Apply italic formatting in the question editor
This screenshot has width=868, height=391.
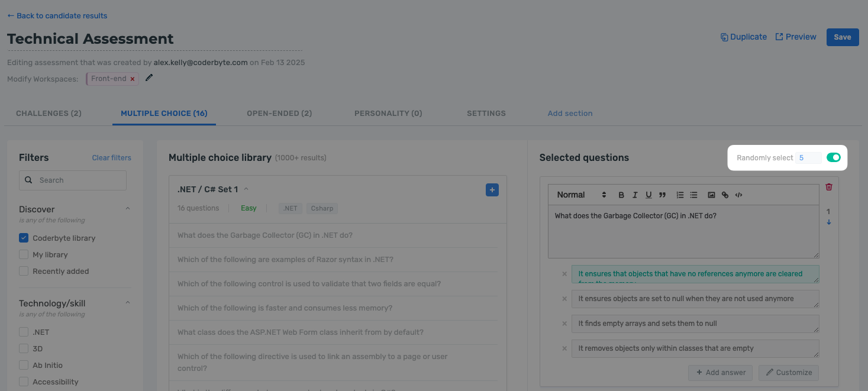(635, 195)
